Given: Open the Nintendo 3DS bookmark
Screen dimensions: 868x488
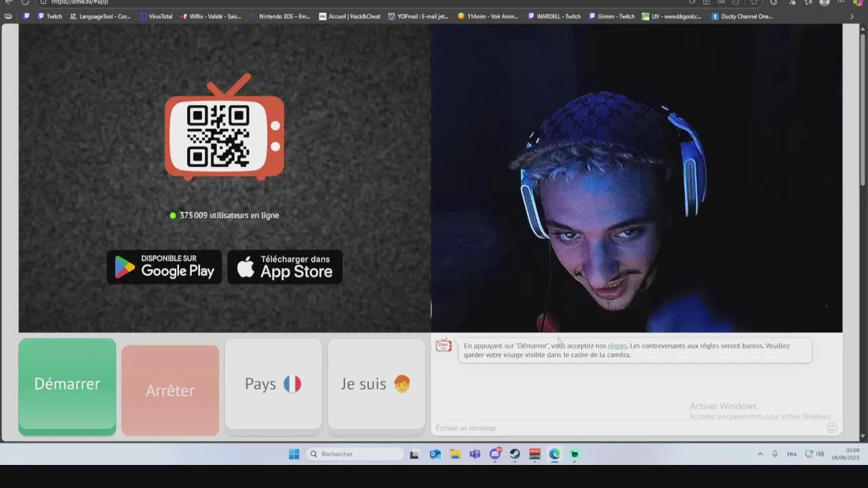Looking at the screenshot, I should click(x=280, y=16).
